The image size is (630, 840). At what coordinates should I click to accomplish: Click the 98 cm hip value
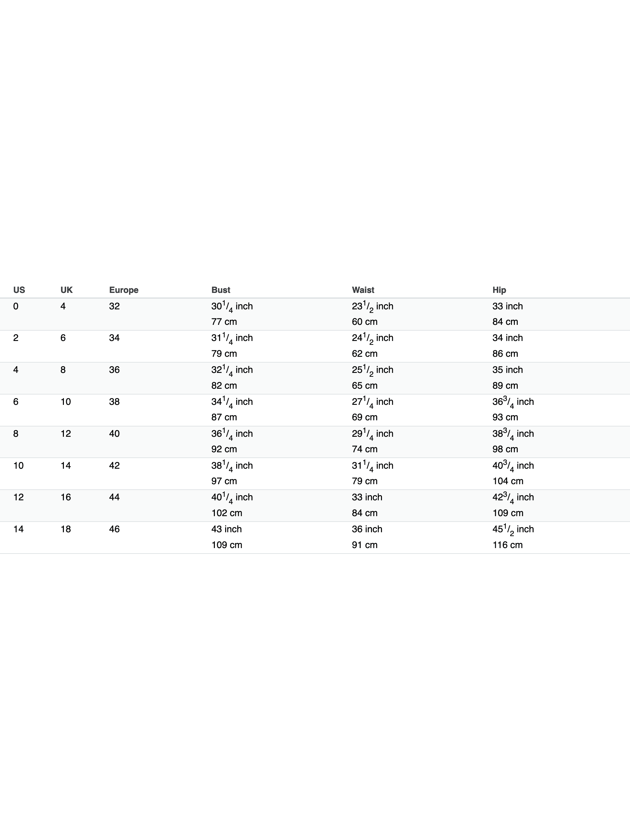[505, 449]
